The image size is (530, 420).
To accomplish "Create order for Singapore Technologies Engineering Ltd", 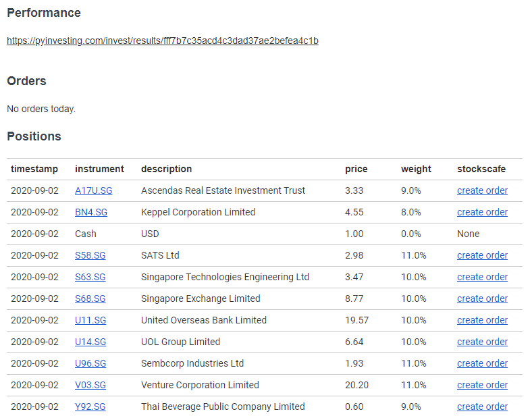I will tap(482, 278).
